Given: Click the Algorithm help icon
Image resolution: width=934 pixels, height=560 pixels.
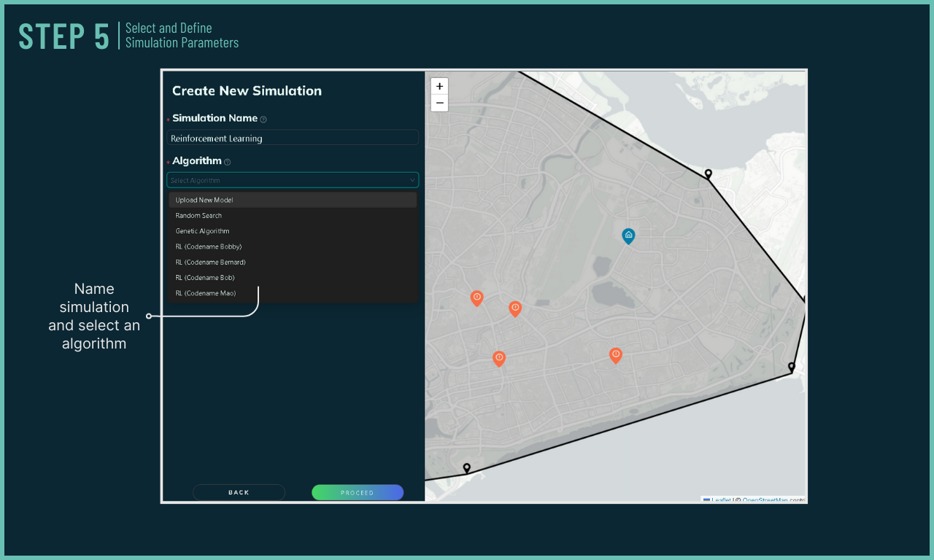Looking at the screenshot, I should coord(227,162).
